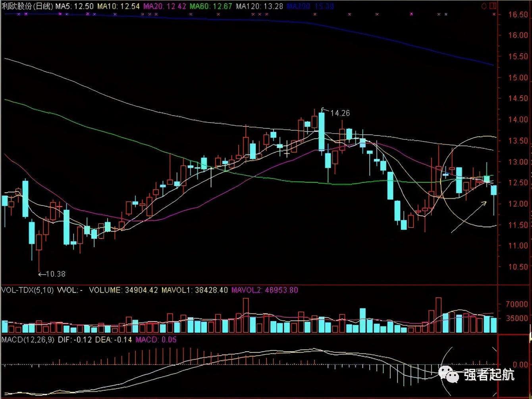Screen dimensions: 532x399
Task: Click the MACD(12,26,9) indicator name
Action: tap(29, 340)
